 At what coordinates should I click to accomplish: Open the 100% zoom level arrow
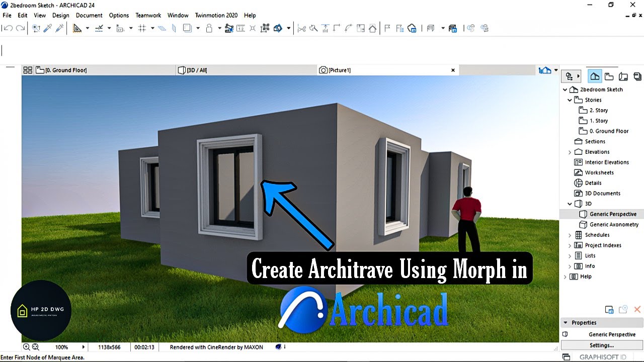[84, 347]
